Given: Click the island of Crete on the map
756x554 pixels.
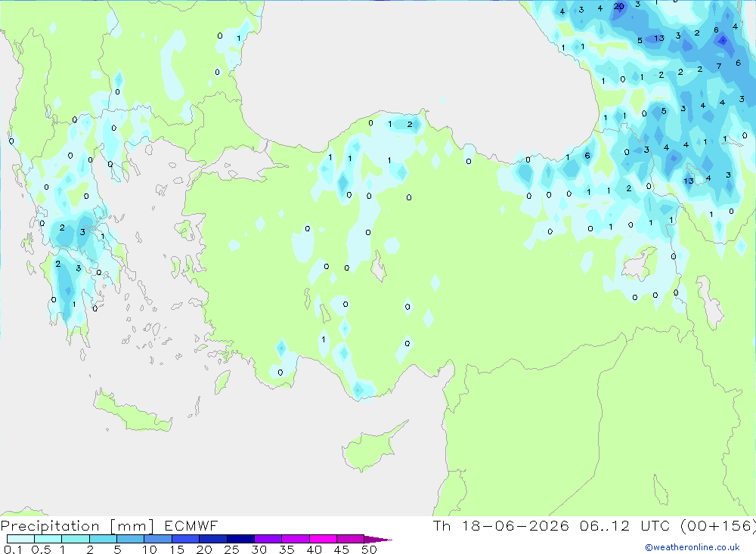Looking at the screenshot, I should [x=133, y=410].
